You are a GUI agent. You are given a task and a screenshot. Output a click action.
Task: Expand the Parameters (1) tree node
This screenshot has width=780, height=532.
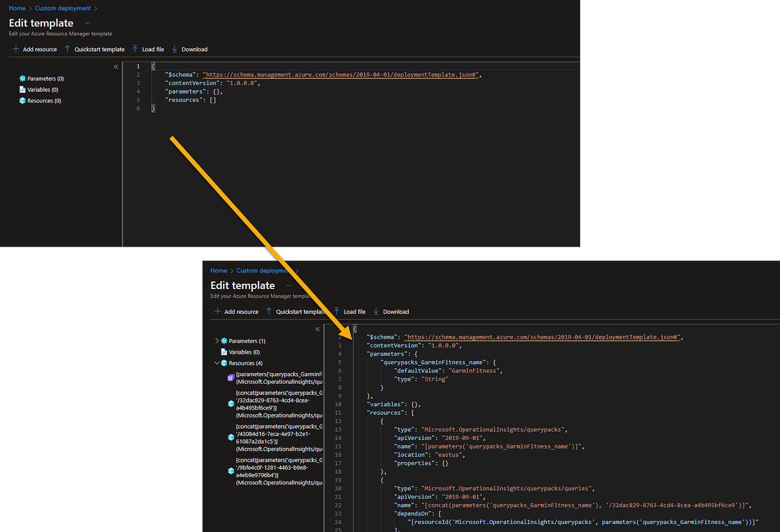(216, 341)
